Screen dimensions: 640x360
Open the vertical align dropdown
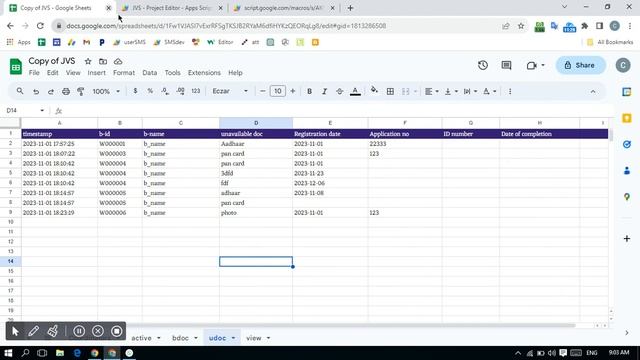point(451,91)
